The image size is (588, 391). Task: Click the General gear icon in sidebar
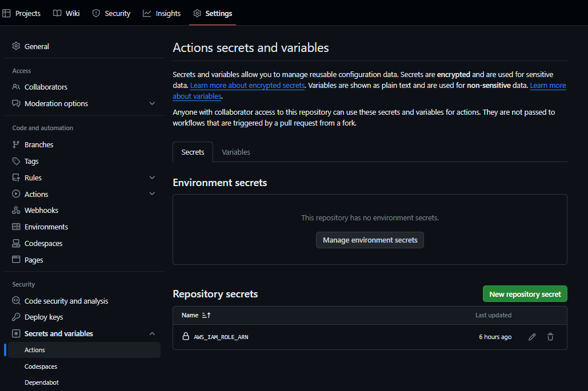16,46
